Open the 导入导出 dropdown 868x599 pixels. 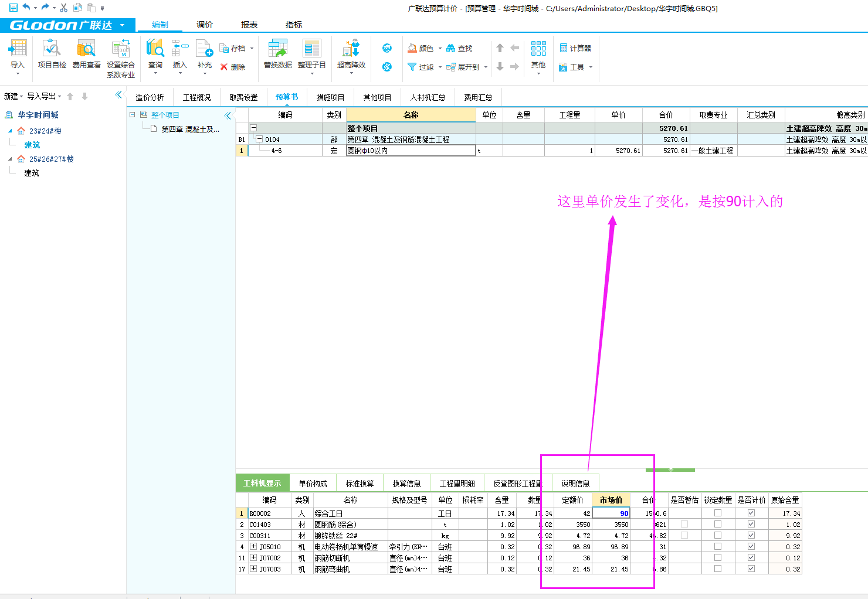pyautogui.click(x=44, y=96)
